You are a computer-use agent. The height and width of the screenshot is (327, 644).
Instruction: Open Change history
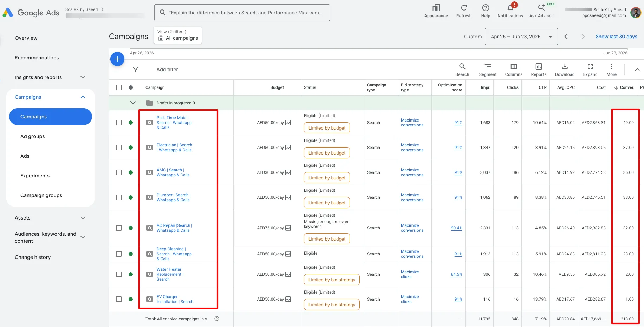point(33,257)
